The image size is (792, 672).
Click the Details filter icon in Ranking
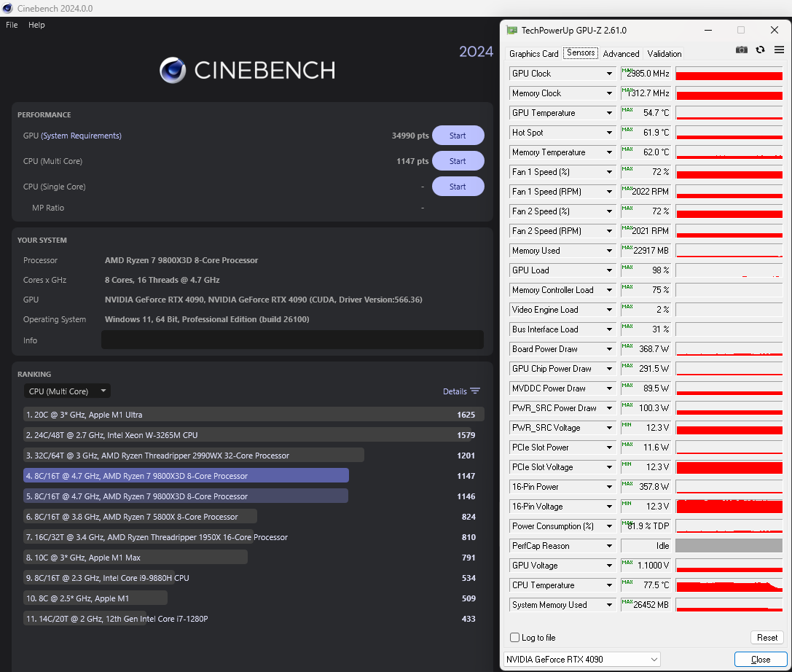coord(475,391)
